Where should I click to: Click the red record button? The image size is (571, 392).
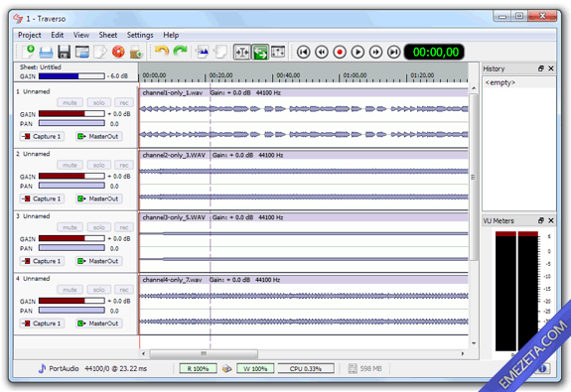click(x=340, y=52)
